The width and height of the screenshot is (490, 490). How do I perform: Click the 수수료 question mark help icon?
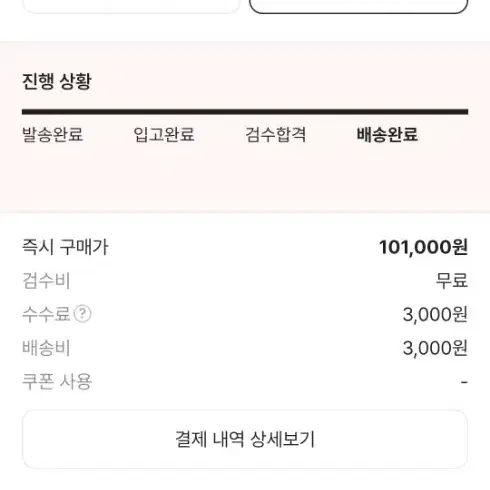pyautogui.click(x=82, y=314)
